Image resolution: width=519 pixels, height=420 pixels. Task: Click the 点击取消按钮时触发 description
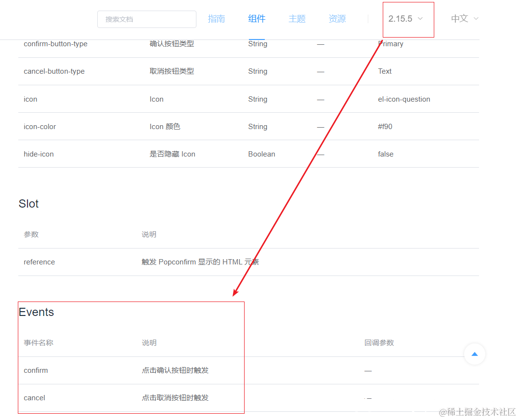click(175, 398)
